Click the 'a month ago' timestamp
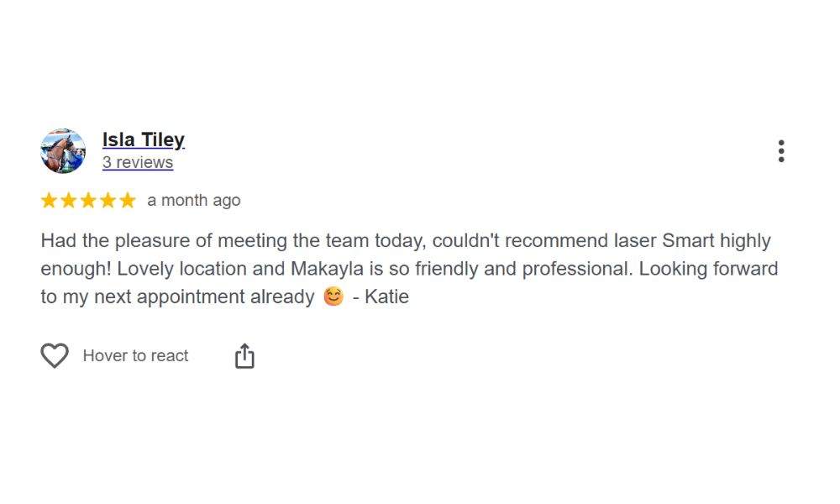This screenshot has width=840, height=504. 194,200
